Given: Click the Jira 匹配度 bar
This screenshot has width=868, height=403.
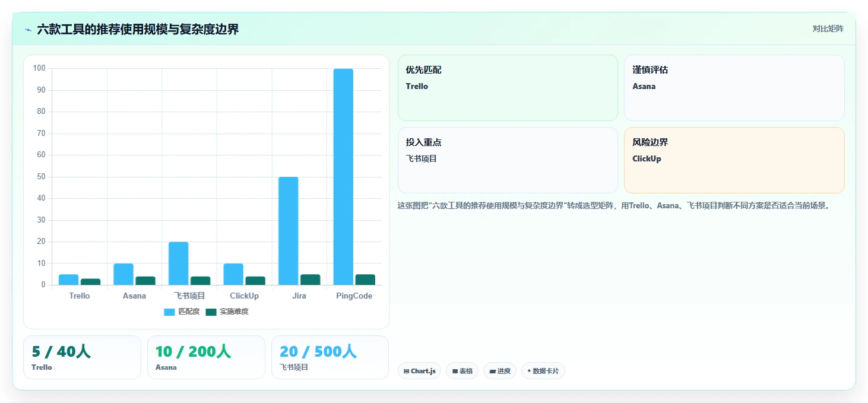Looking at the screenshot, I should click(289, 231).
